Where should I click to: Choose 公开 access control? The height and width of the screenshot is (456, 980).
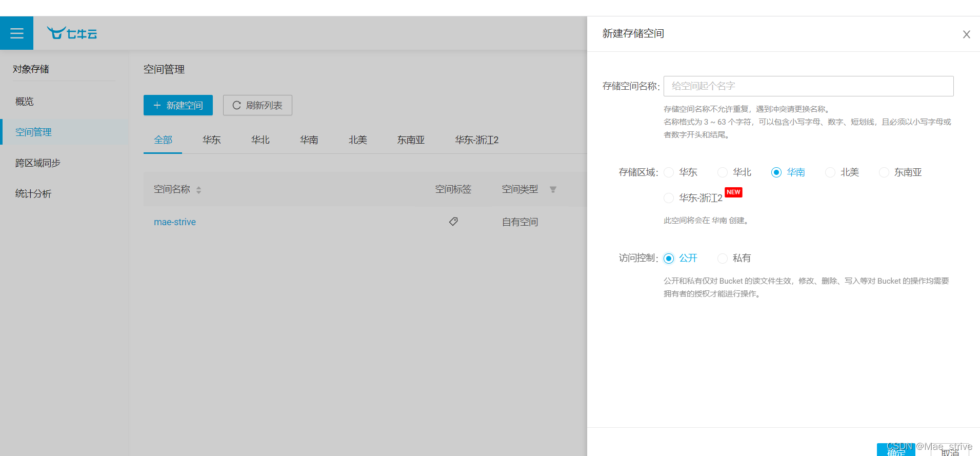(x=669, y=259)
